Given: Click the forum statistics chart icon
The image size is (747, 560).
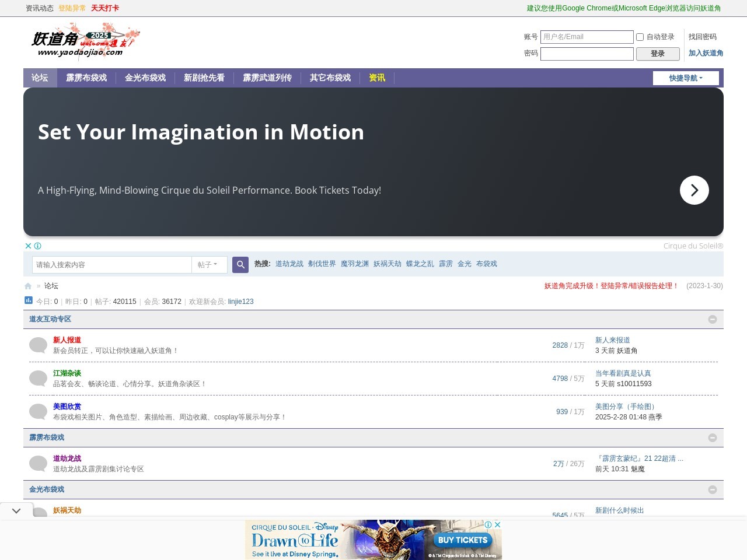Looking at the screenshot, I should [x=29, y=300].
